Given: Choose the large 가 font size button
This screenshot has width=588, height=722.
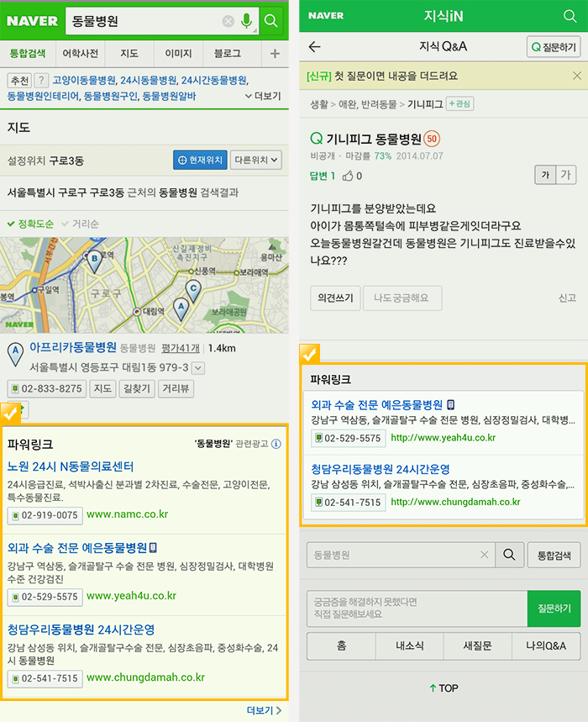Looking at the screenshot, I should [x=566, y=175].
